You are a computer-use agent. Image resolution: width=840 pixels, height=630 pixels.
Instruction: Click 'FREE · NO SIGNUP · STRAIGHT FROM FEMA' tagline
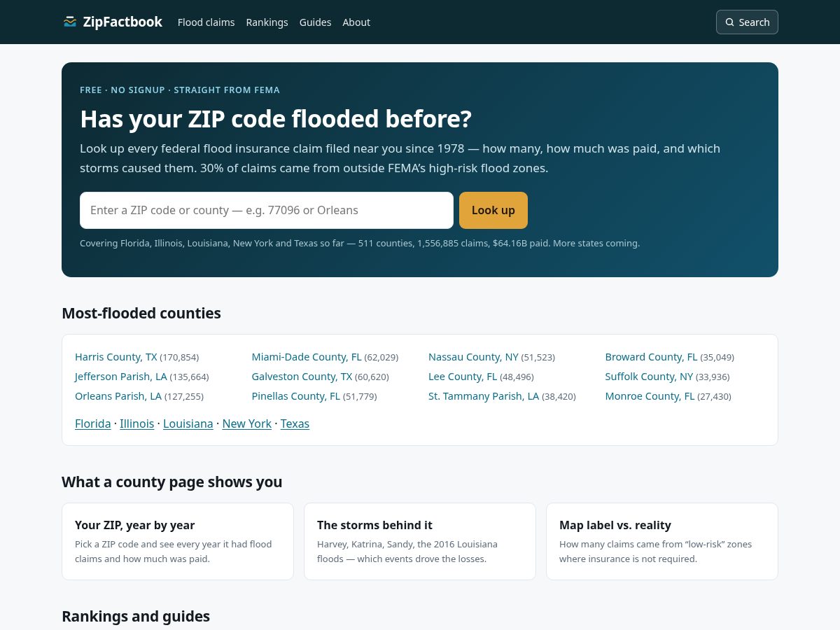pos(180,90)
